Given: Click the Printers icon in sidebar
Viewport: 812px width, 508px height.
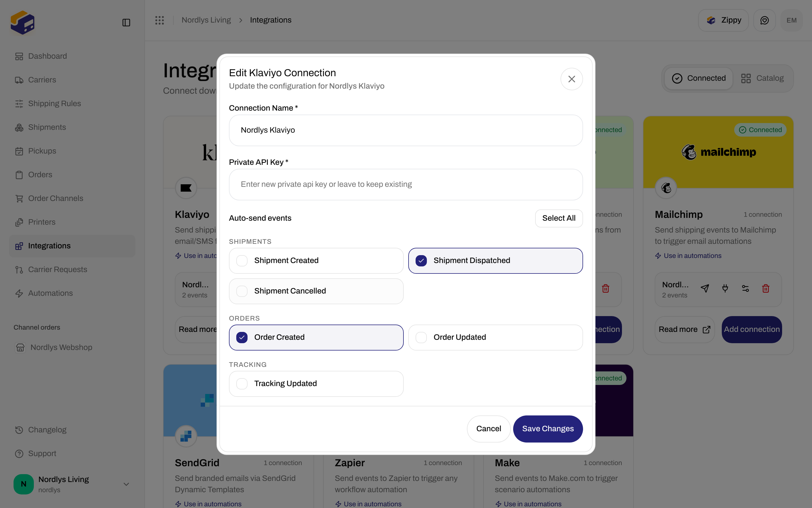Looking at the screenshot, I should click(19, 222).
